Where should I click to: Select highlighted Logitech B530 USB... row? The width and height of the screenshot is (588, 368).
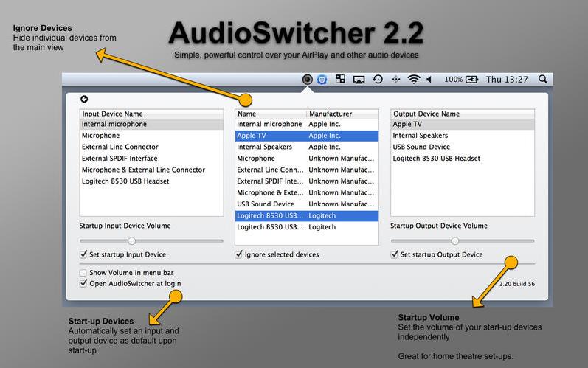pos(307,215)
